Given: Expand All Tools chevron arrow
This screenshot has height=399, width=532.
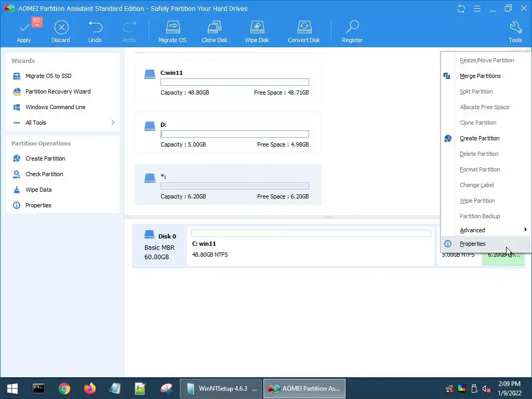Looking at the screenshot, I should (x=113, y=122).
